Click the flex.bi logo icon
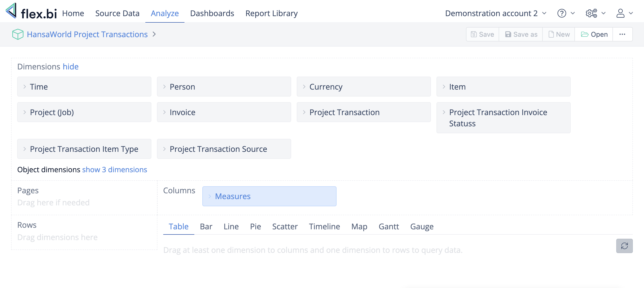The image size is (644, 288). (11, 11)
